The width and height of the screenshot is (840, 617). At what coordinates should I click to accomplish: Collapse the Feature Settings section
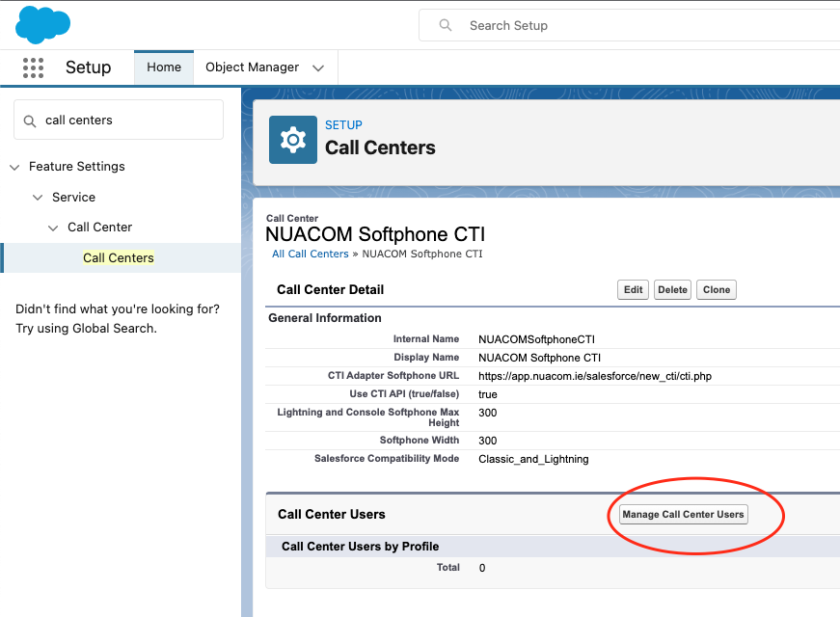coord(14,167)
